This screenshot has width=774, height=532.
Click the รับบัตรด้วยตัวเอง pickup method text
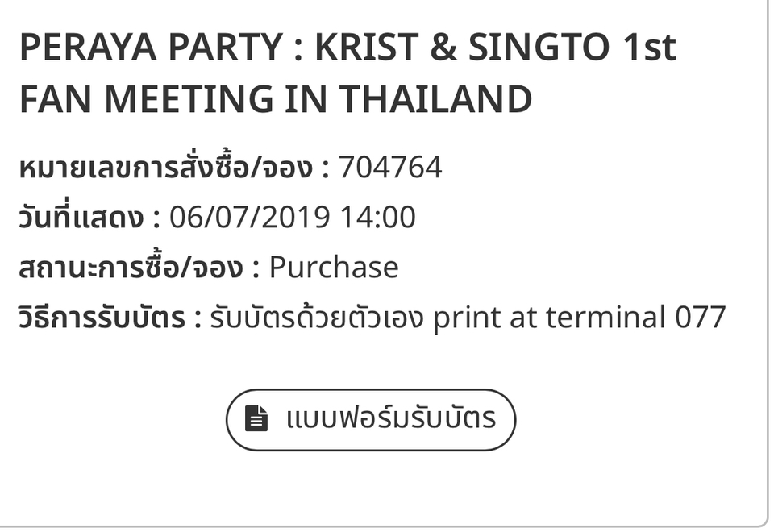tap(316, 318)
